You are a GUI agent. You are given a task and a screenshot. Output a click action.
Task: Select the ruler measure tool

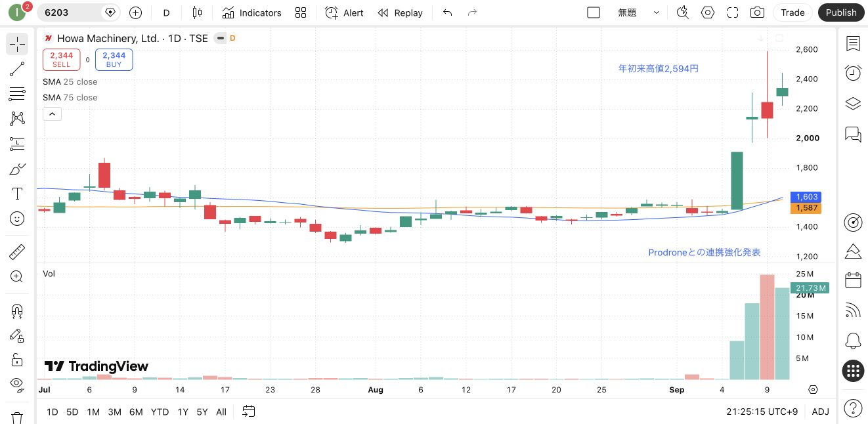tap(17, 251)
